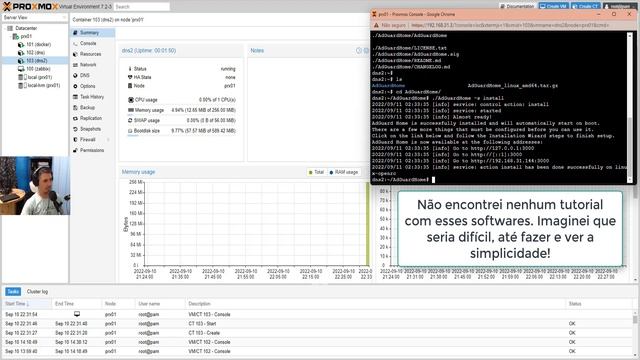
Task: Click the Console terminal icon in the side menu
Action: coord(75,43)
